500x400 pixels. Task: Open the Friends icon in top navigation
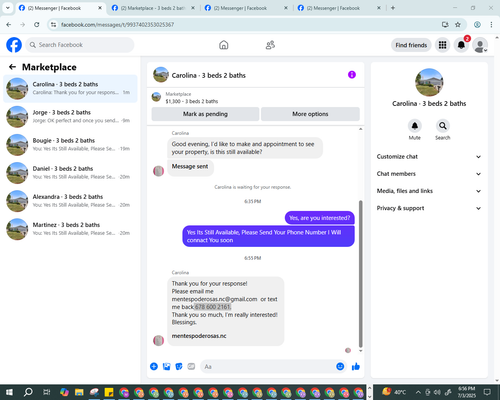(x=270, y=45)
